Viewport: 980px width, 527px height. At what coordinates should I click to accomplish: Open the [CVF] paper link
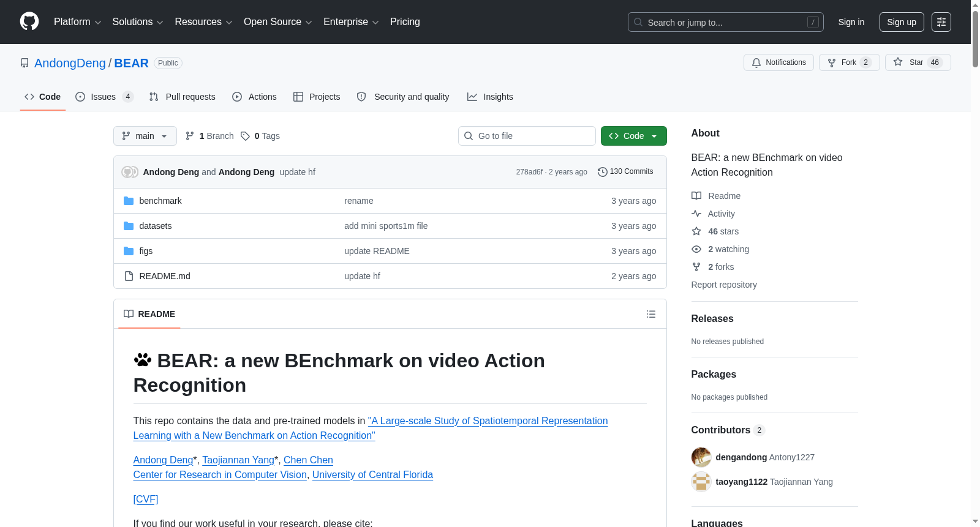tap(146, 499)
